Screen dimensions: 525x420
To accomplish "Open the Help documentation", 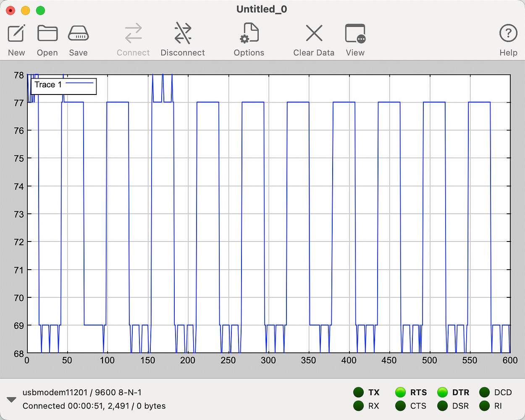I will [508, 39].
